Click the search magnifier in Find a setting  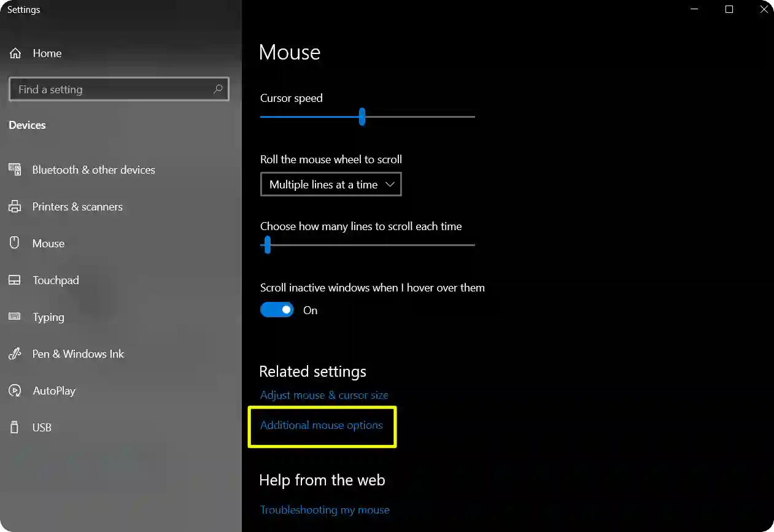pyautogui.click(x=218, y=89)
